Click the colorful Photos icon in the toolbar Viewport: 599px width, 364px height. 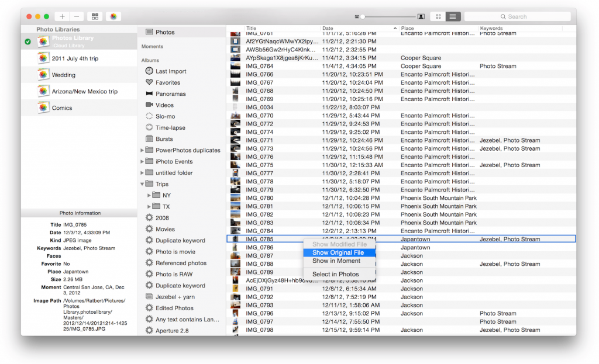coord(113,16)
